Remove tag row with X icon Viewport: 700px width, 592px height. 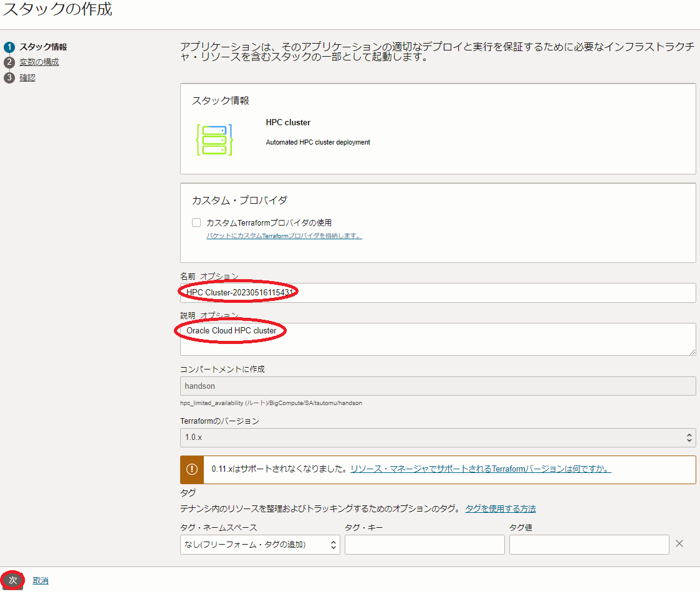click(679, 544)
